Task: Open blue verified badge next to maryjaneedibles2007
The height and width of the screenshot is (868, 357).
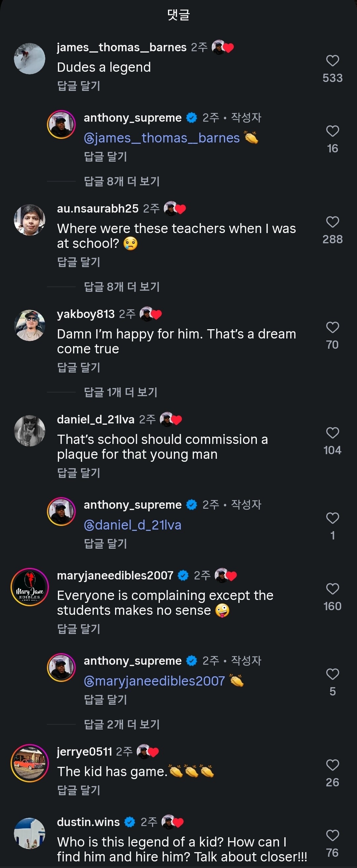Action: [x=183, y=575]
